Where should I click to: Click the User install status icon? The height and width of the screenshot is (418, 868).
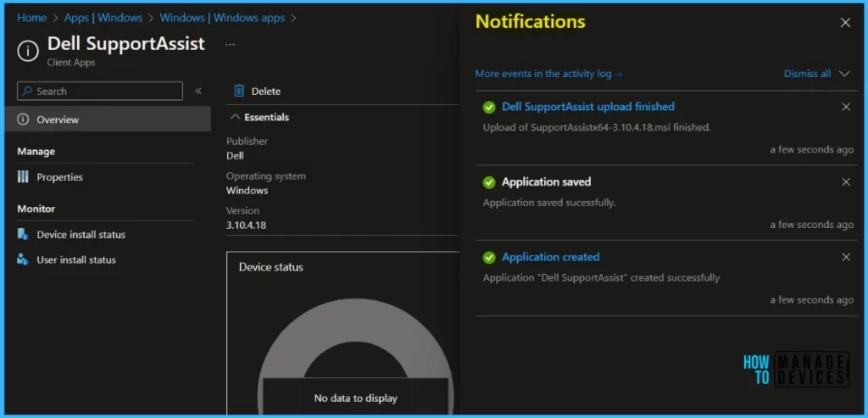pyautogui.click(x=23, y=259)
